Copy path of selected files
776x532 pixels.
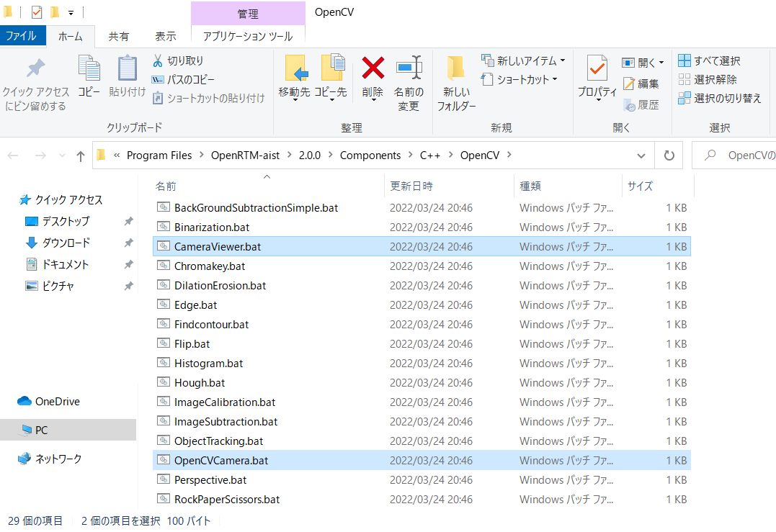pos(183,80)
